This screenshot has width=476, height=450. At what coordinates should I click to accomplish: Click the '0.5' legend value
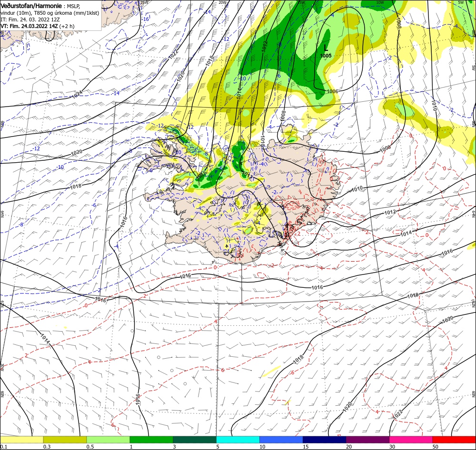tap(90, 447)
